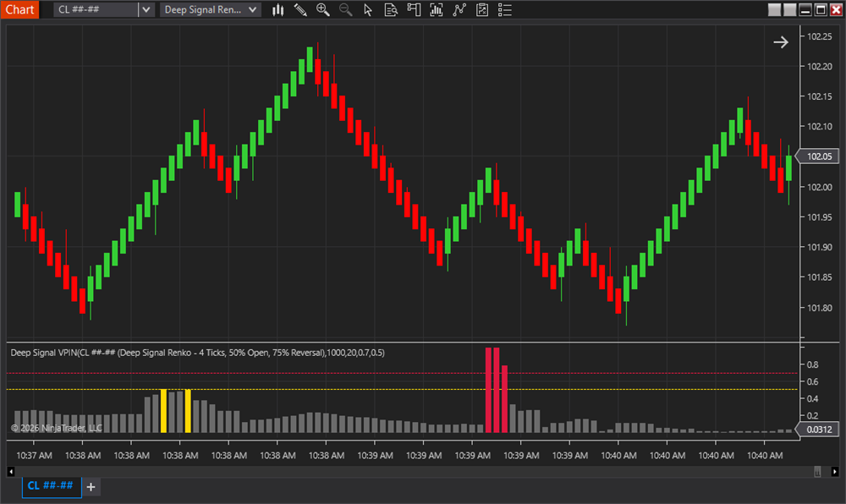The image size is (846, 504).
Task: Click the NinjaTrader LLC copyright link
Action: point(55,428)
